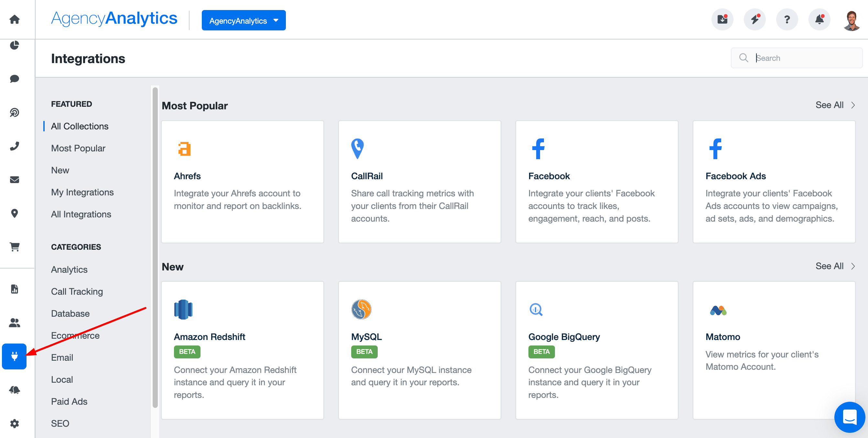Open the home icon in sidebar
The width and height of the screenshot is (868, 438).
pos(14,19)
